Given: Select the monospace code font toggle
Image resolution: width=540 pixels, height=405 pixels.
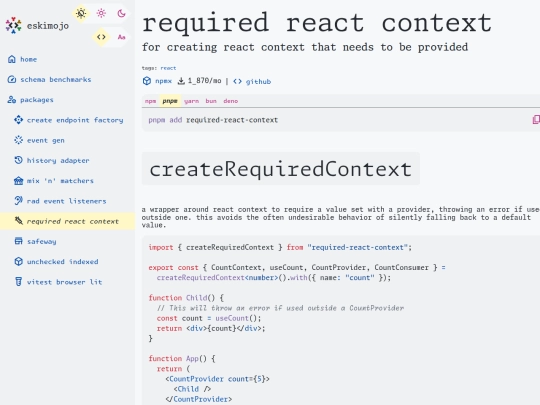Looking at the screenshot, I should pyautogui.click(x=101, y=37).
